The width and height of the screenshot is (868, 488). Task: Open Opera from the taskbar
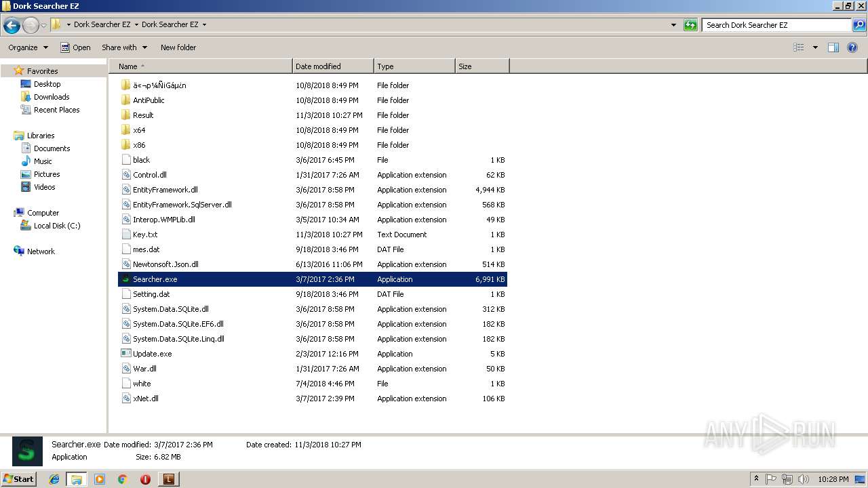click(x=145, y=479)
